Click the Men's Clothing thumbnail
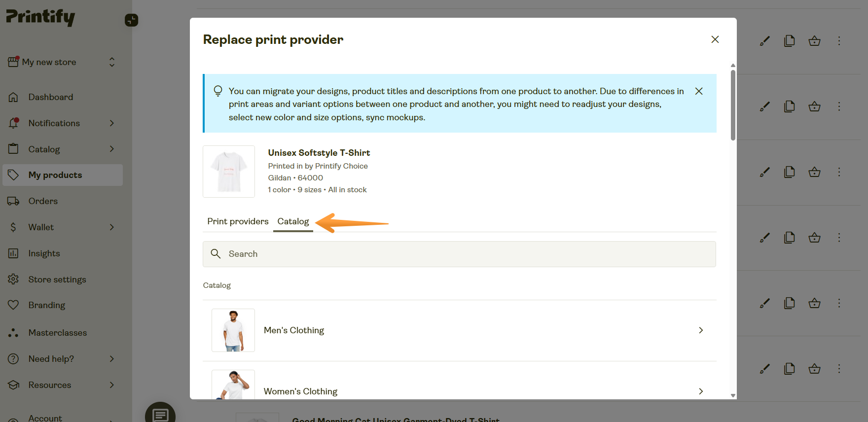868x422 pixels. click(x=233, y=330)
